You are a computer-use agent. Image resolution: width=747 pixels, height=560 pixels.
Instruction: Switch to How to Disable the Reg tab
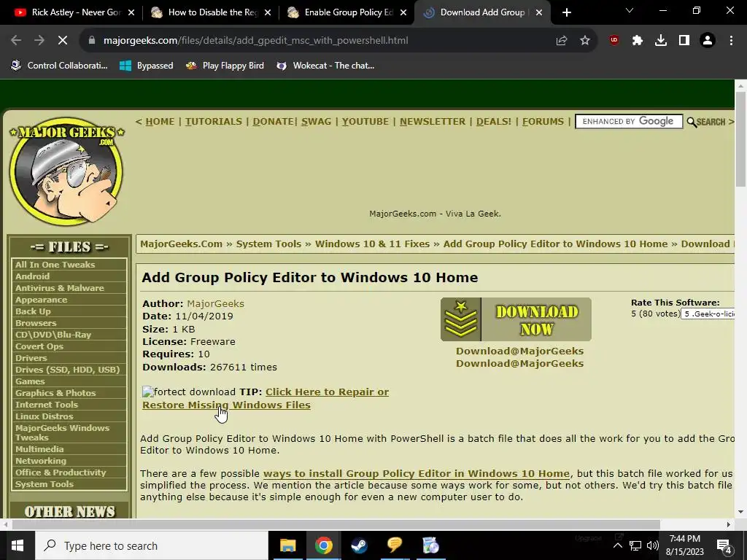tap(209, 12)
